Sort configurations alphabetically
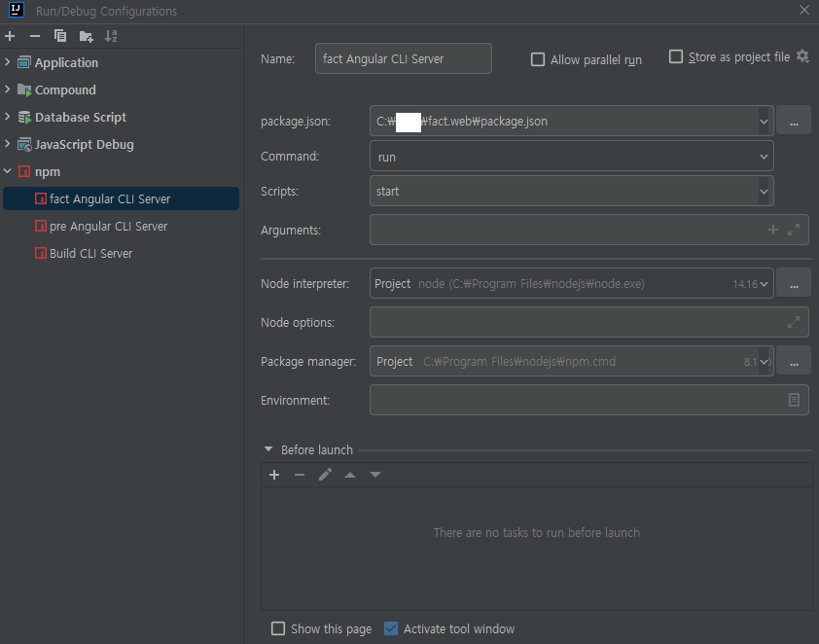Viewport: 819px width, 644px height. pyautogui.click(x=111, y=36)
